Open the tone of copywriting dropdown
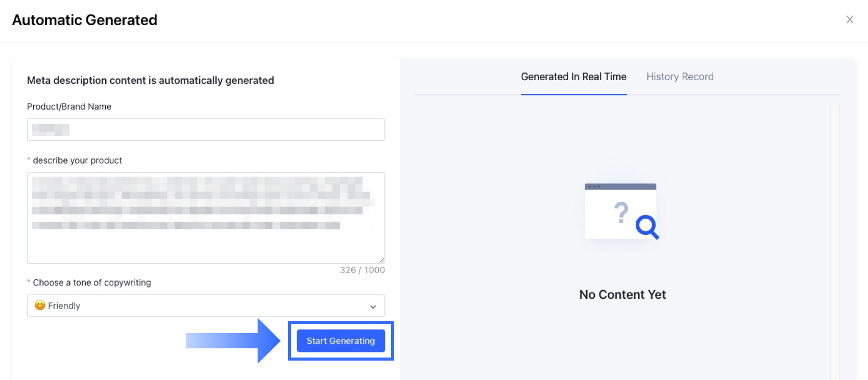 point(205,305)
